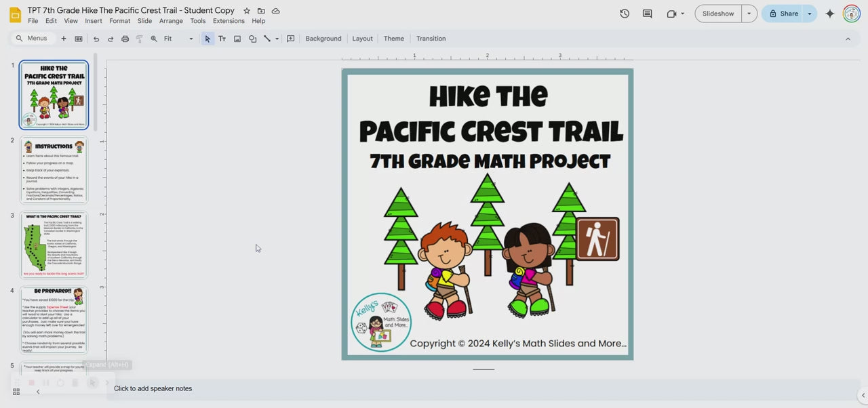
Task: Open the slide templates icon
Action: click(79, 39)
